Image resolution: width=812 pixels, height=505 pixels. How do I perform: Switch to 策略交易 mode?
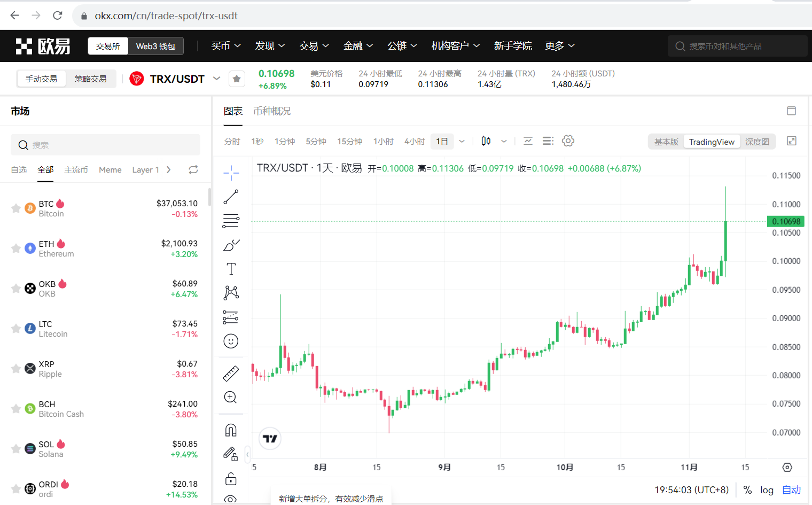(x=91, y=79)
